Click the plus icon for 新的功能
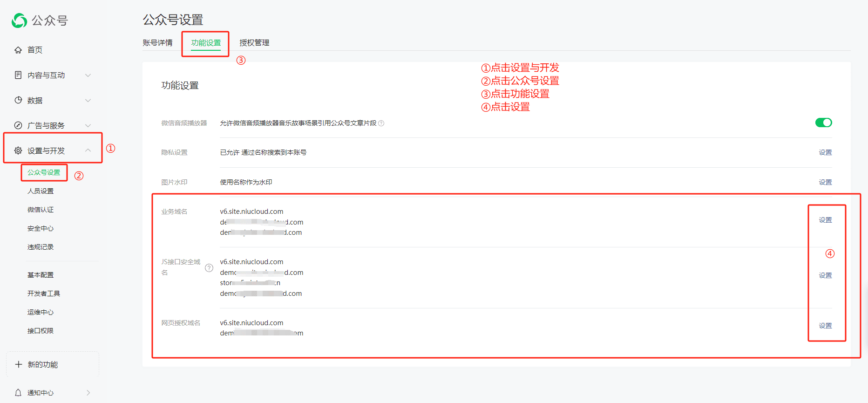Screen dimensions: 868x403 point(19,364)
